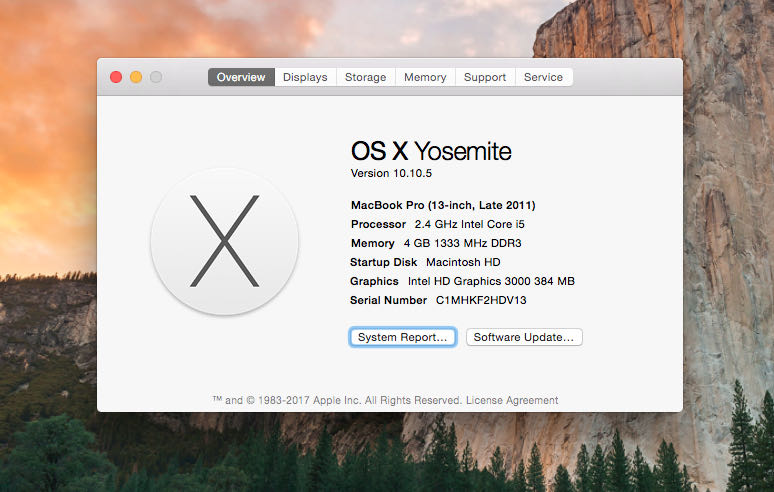
Task: Click the MacBook Pro model name line
Action: pos(443,205)
